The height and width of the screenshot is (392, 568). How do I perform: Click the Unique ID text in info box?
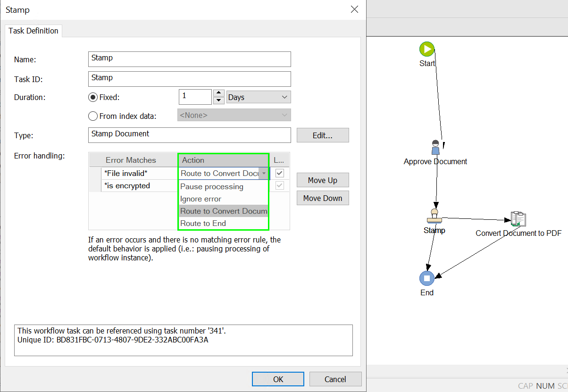coord(113,340)
